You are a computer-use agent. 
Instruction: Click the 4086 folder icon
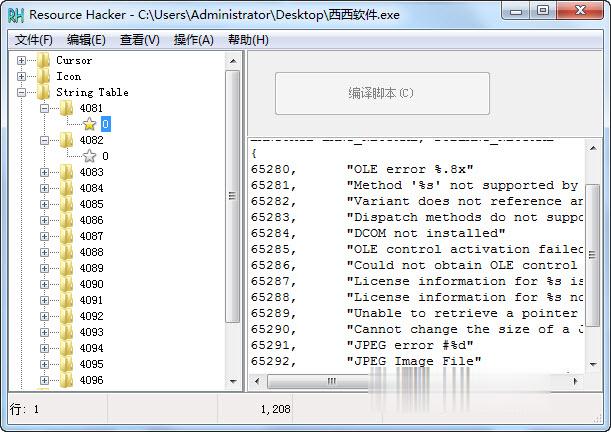(x=67, y=220)
